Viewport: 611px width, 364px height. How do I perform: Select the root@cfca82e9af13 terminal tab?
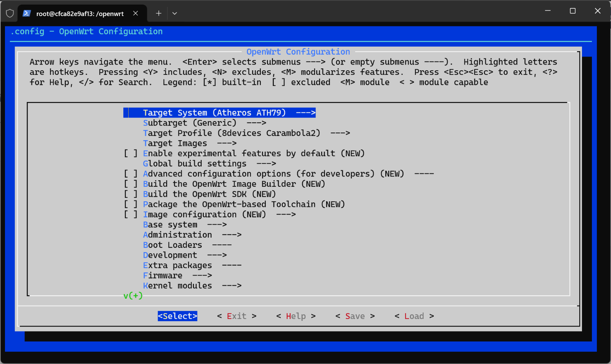(x=80, y=13)
